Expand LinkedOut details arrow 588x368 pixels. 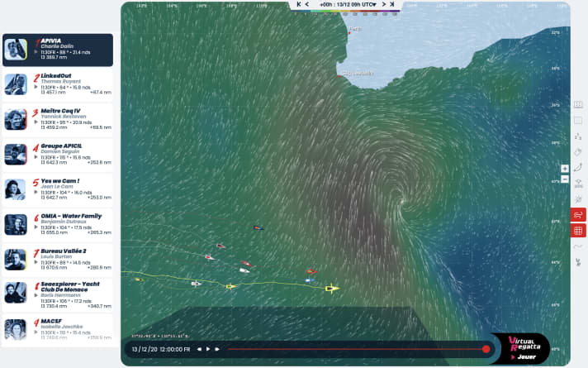tap(36, 87)
